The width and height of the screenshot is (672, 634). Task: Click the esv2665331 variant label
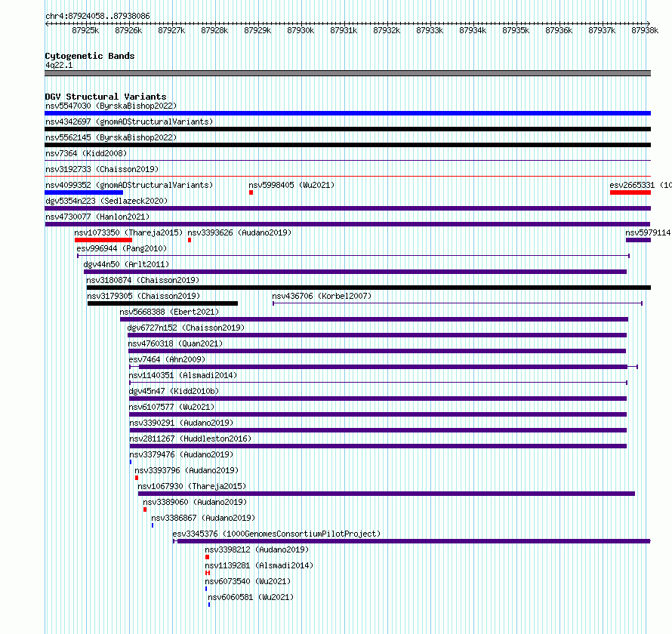[640, 185]
